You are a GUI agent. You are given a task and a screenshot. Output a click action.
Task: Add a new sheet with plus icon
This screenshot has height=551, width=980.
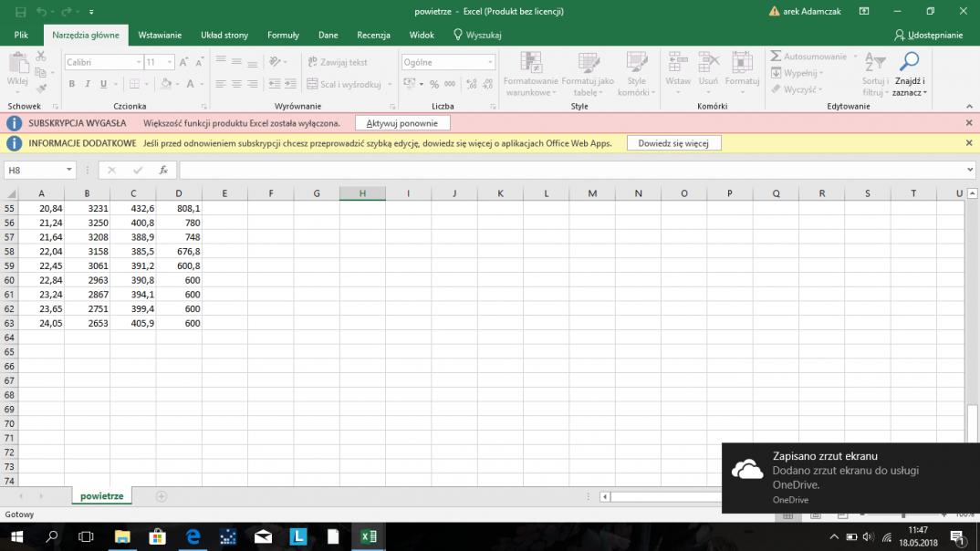(162, 496)
